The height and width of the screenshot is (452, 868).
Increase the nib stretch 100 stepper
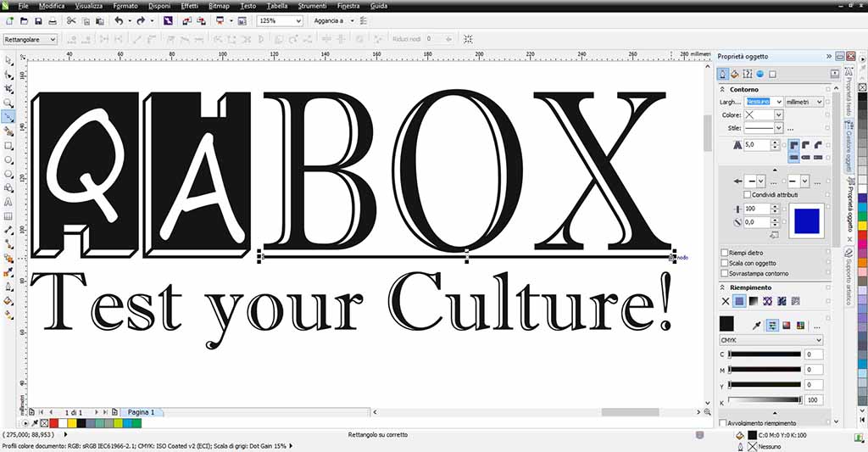pos(775,206)
